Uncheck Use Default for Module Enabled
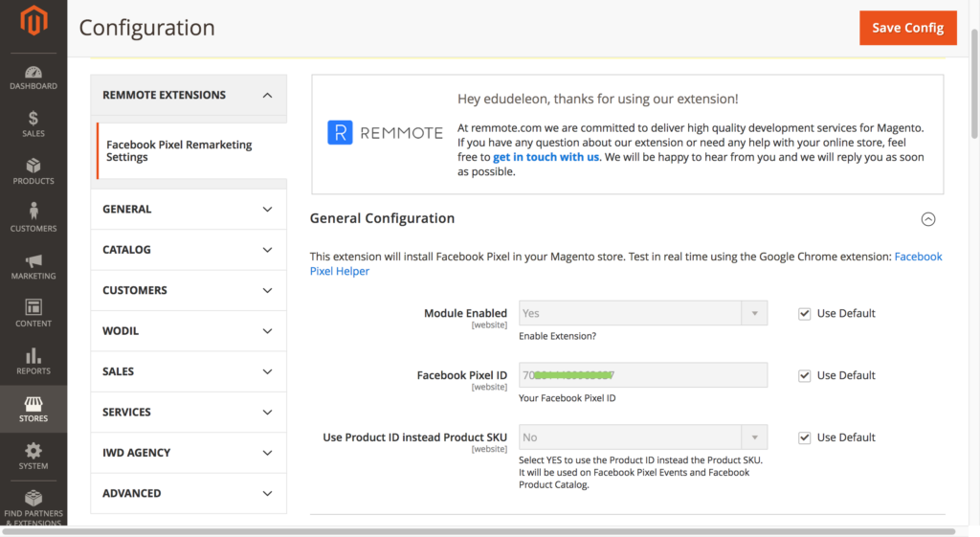 (804, 314)
